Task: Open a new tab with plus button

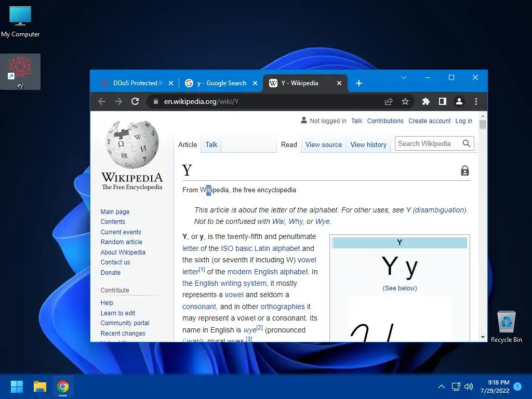Action: click(x=359, y=83)
